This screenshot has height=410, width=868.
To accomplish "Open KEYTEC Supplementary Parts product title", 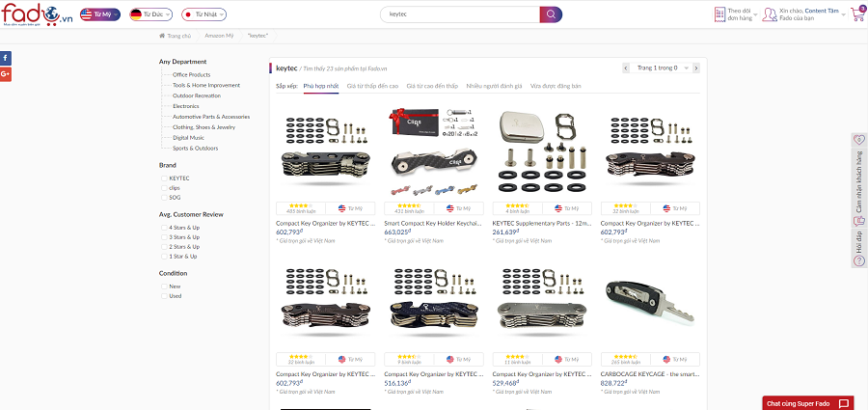I will pos(542,223).
